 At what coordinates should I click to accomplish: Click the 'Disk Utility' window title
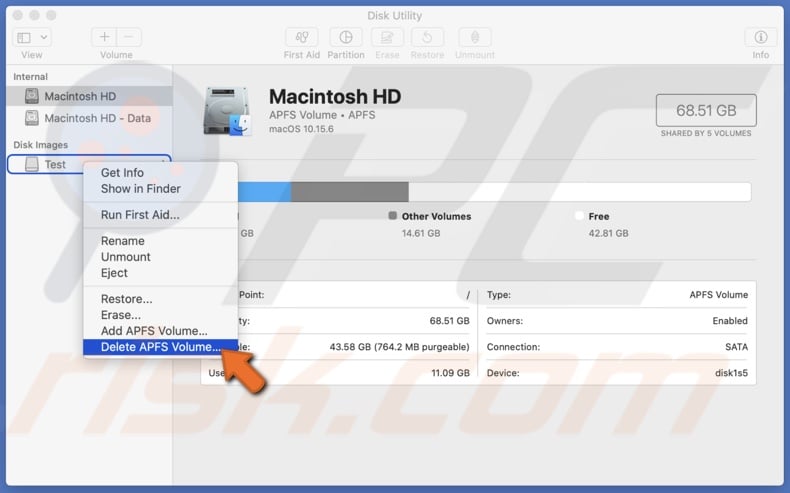coord(394,16)
